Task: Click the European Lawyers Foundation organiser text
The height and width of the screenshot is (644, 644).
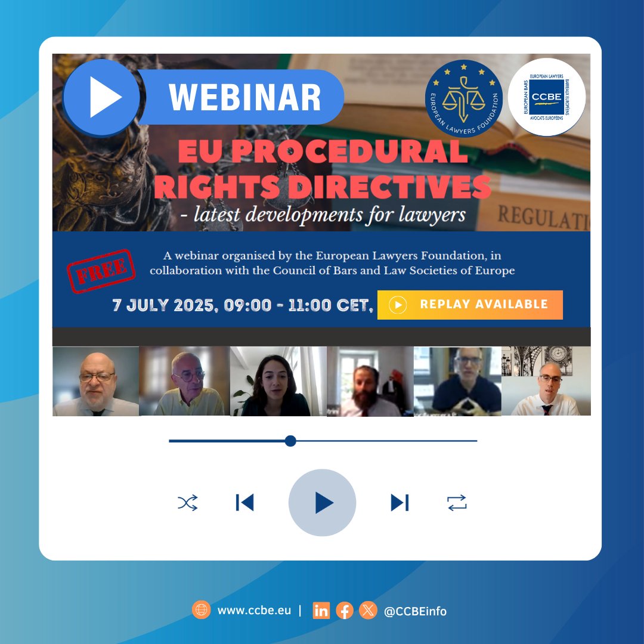Action: [x=332, y=263]
